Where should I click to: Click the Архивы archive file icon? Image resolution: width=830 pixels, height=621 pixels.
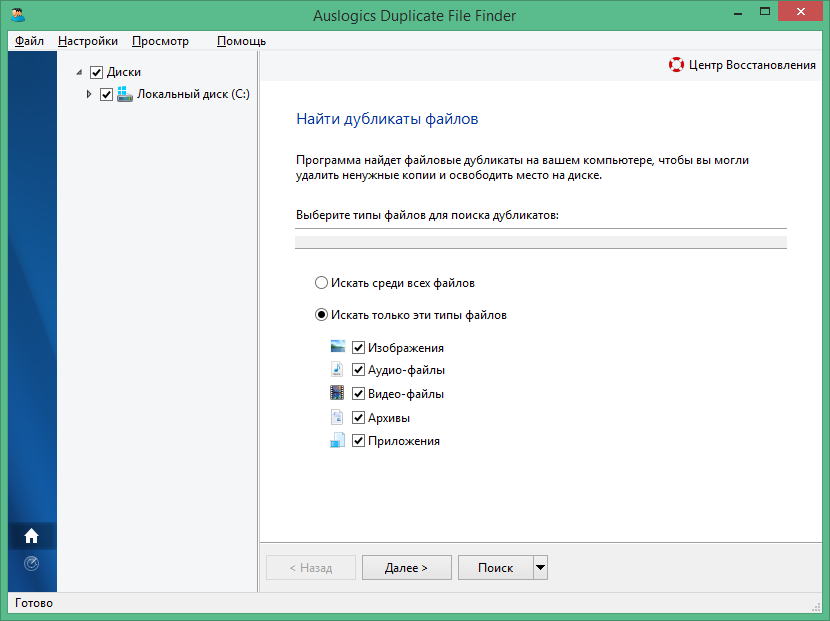point(338,417)
